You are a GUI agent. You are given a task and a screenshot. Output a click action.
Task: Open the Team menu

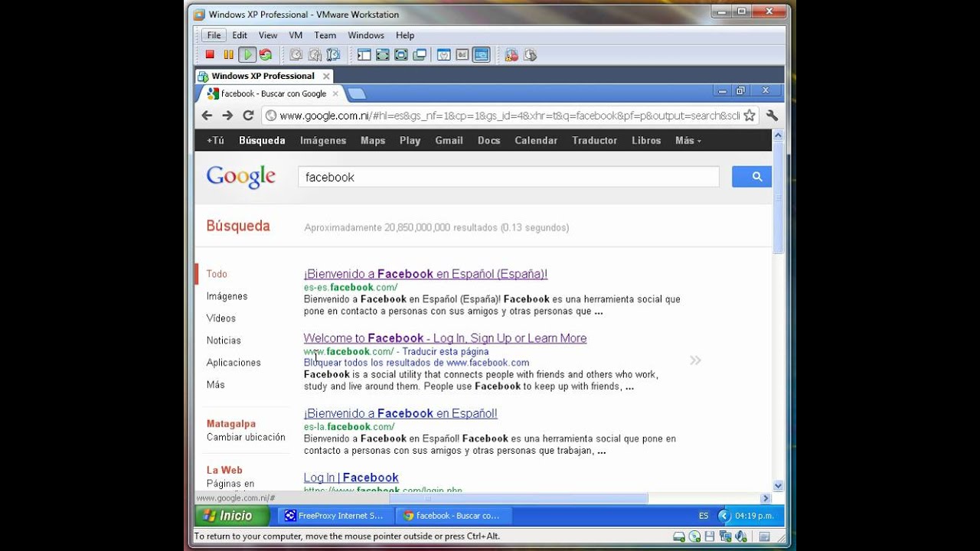(x=325, y=35)
